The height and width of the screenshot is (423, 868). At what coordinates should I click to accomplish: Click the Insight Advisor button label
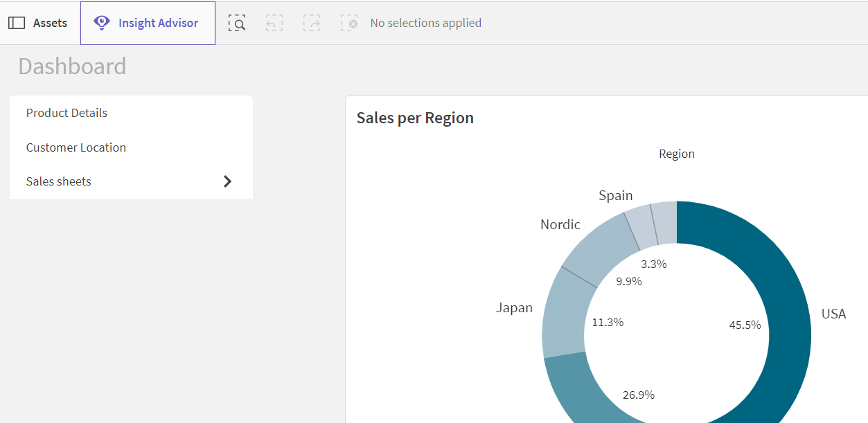click(x=158, y=23)
